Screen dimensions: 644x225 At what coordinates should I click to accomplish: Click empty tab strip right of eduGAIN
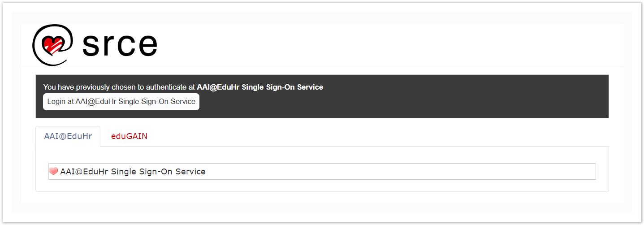[x=359, y=136]
